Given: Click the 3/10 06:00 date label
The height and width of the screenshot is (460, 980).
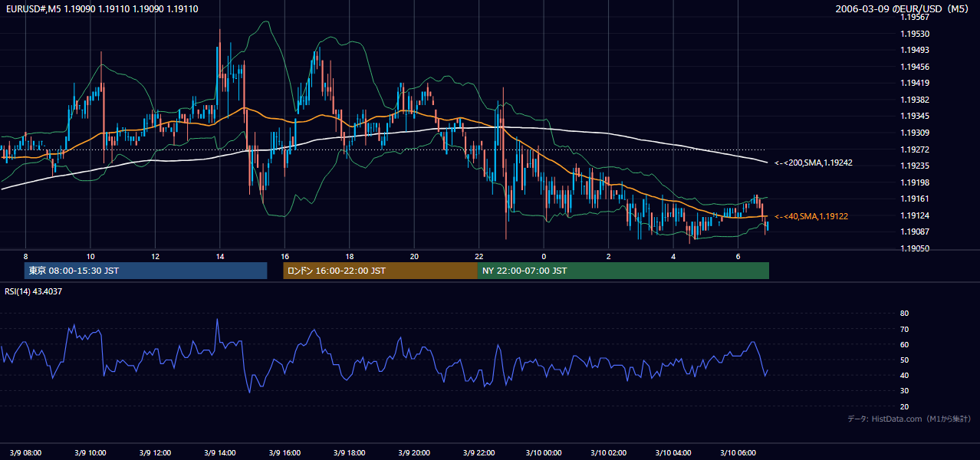Looking at the screenshot, I should point(738,452).
